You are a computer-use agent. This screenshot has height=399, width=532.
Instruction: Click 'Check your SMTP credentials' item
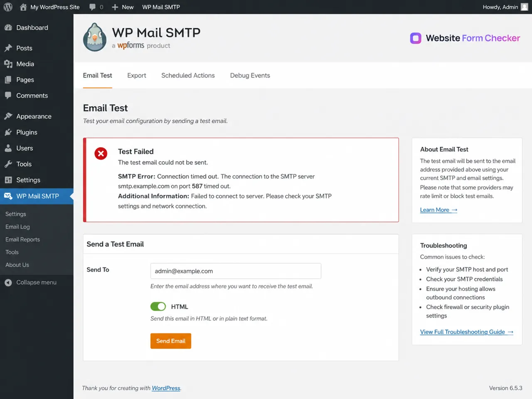pos(464,279)
